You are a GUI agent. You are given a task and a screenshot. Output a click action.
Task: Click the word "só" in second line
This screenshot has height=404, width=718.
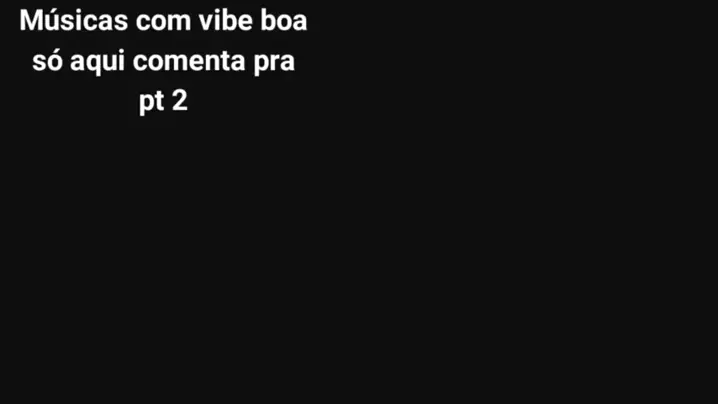click(47, 61)
